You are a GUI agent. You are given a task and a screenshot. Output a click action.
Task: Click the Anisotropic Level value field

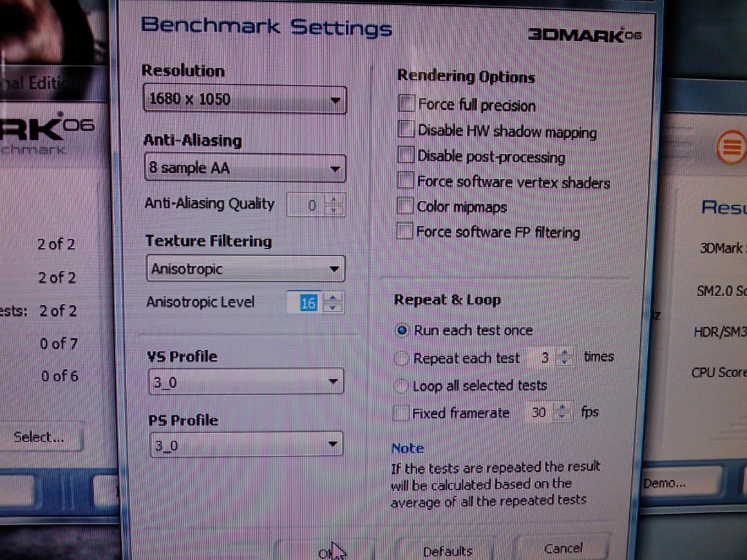(x=305, y=302)
